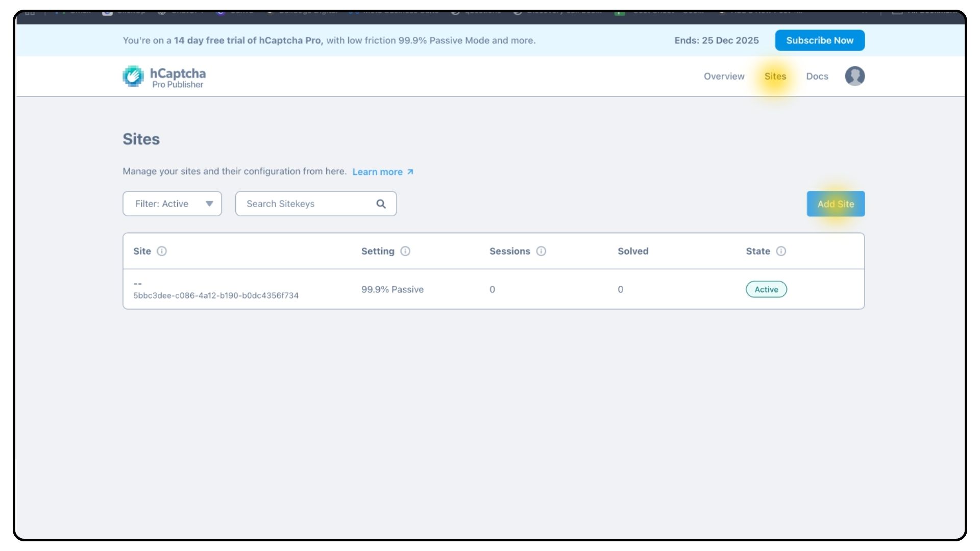Click the 99.9% Passive setting value
This screenshot has width=980, height=551.
tap(392, 289)
